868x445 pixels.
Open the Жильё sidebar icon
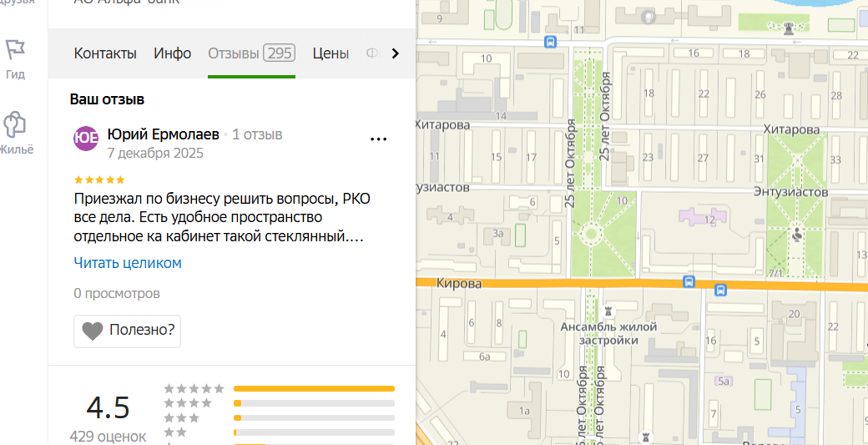point(15,124)
